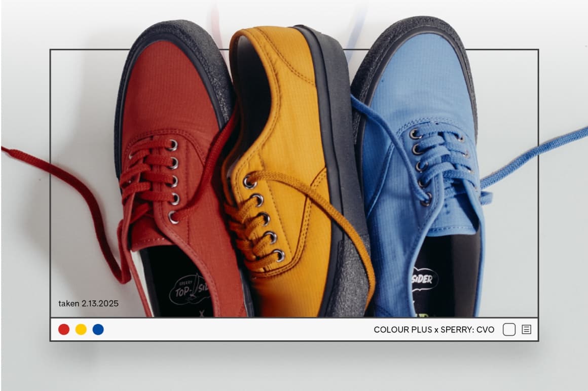588x391 pixels.
Task: Select the yellow dot in the bottom bar
Action: pos(81,329)
